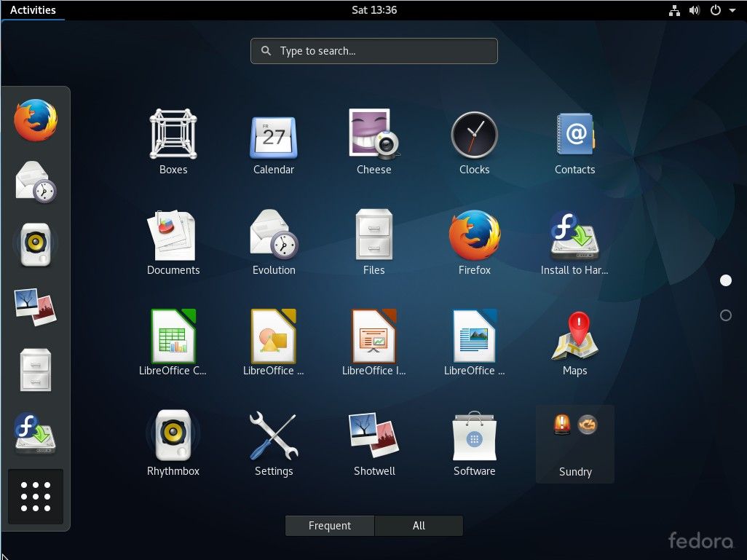Open the Settings application
Viewport: 747px width, 560px height.
click(x=274, y=443)
